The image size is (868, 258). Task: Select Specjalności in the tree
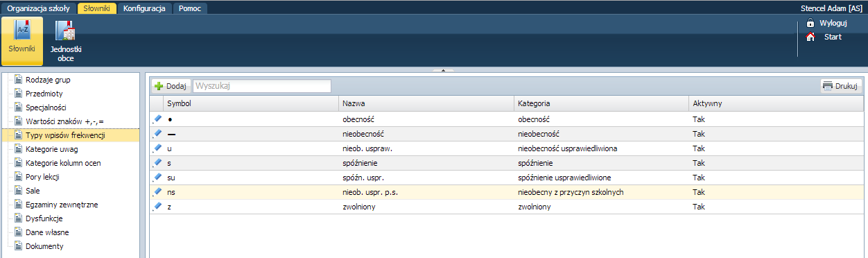(x=46, y=108)
